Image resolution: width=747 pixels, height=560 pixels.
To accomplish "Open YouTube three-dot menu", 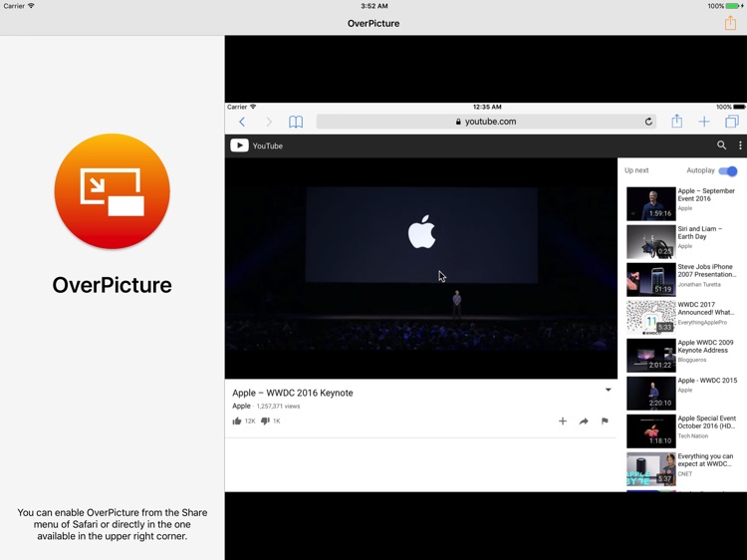I will click(740, 145).
